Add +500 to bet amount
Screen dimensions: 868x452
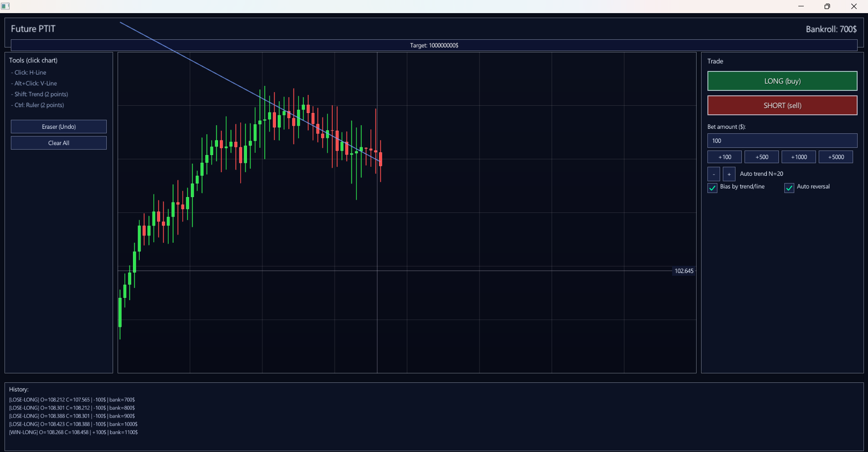tap(761, 157)
